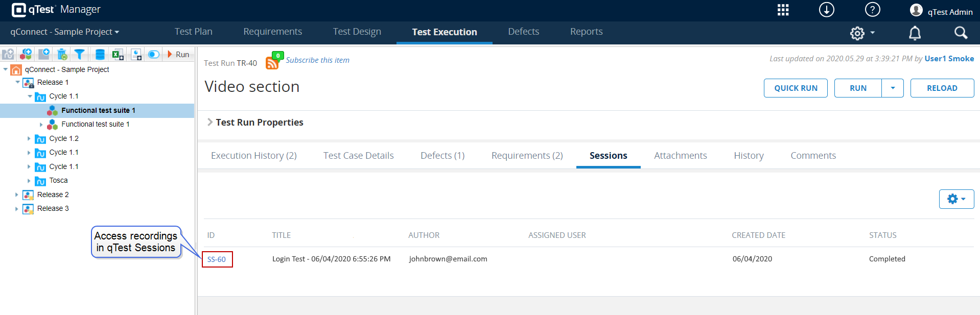Open session link SS-60
The width and height of the screenshot is (980, 315).
click(x=217, y=259)
